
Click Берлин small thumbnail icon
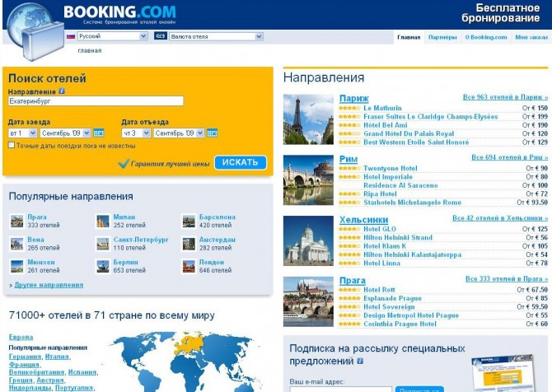pos(103,266)
